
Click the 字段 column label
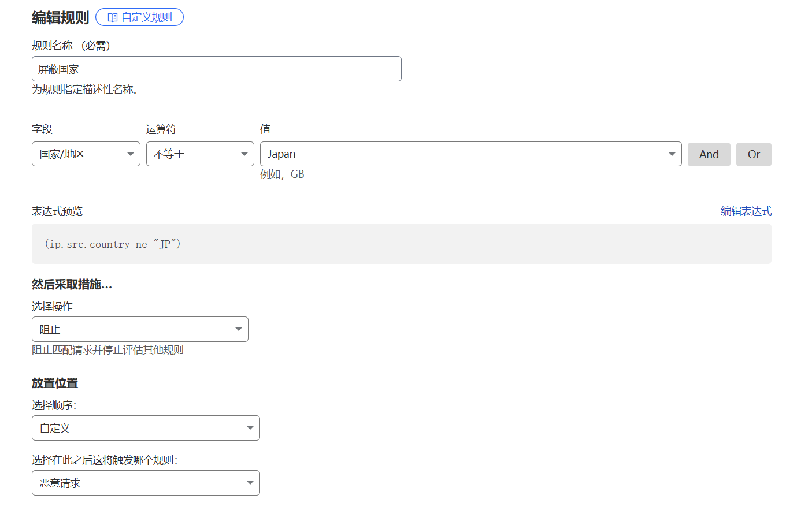click(42, 129)
